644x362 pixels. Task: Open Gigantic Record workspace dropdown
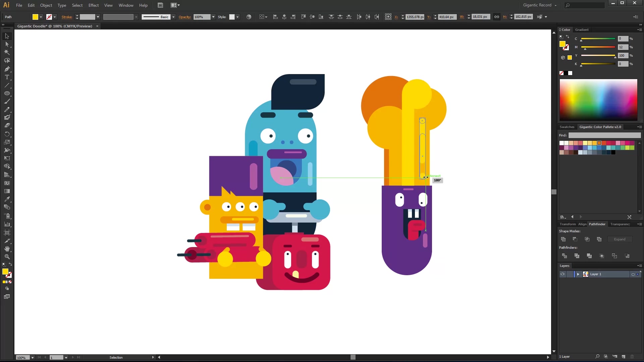(x=540, y=5)
